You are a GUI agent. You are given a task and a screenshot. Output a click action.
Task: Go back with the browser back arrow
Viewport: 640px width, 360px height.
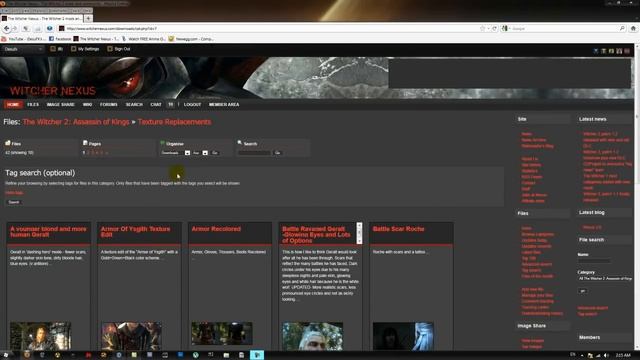click(x=6, y=29)
